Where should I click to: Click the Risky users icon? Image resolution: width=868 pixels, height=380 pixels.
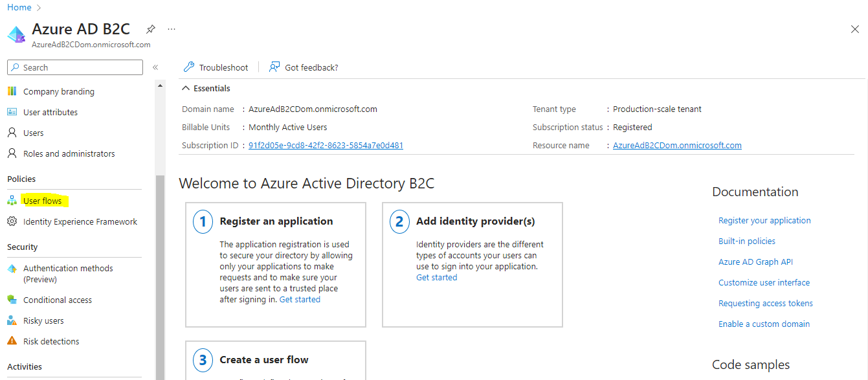coord(12,320)
